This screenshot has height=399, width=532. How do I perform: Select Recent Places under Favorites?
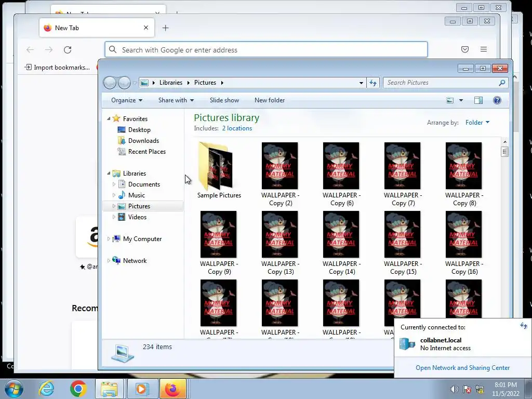point(147,151)
